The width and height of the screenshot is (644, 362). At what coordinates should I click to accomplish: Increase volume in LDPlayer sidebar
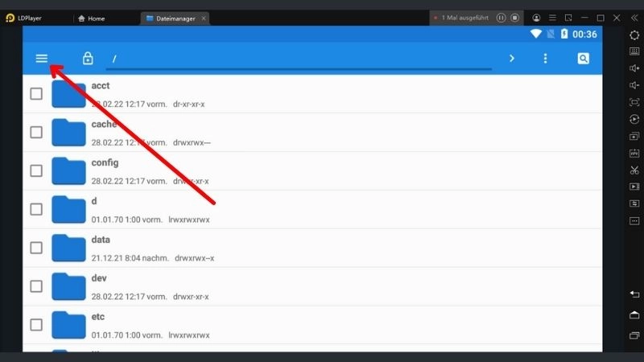634,68
